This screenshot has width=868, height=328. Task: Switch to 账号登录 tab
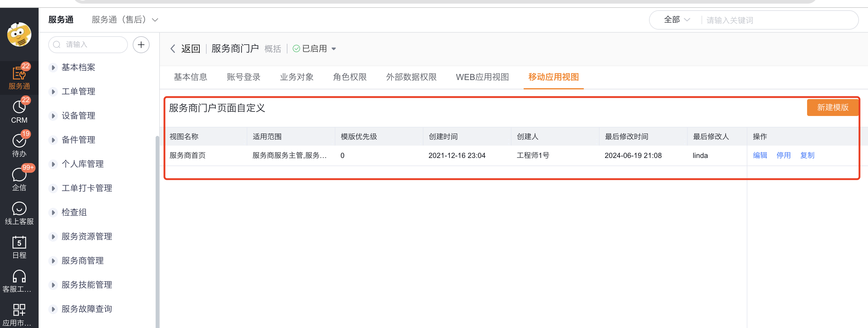[x=244, y=77]
